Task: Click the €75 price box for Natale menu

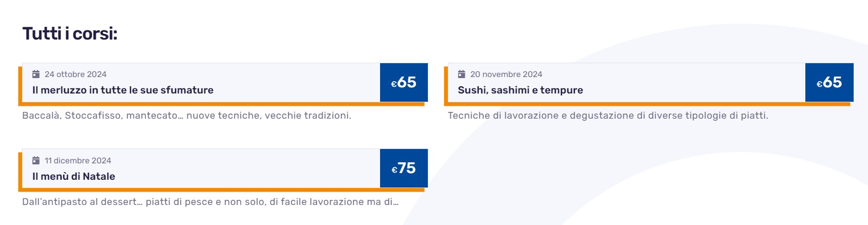Action: pyautogui.click(x=404, y=168)
